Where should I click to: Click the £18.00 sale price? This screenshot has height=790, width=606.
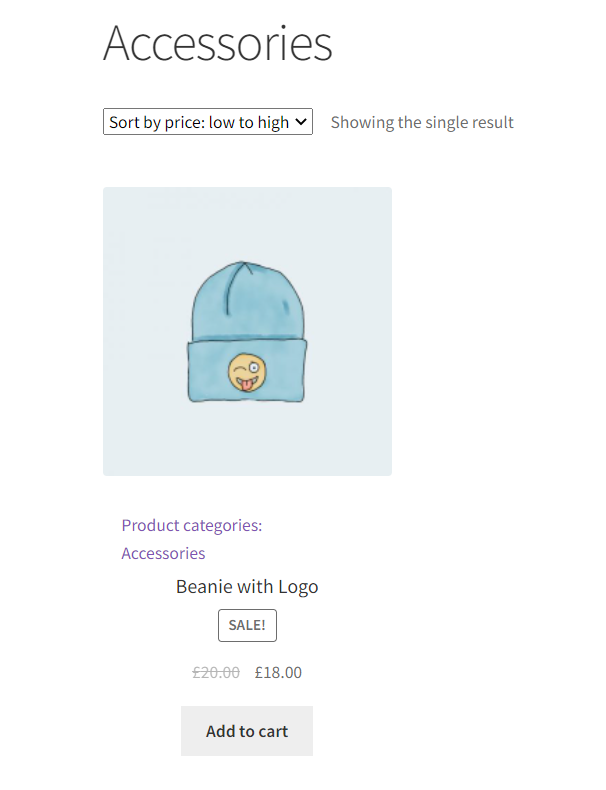pyautogui.click(x=278, y=672)
